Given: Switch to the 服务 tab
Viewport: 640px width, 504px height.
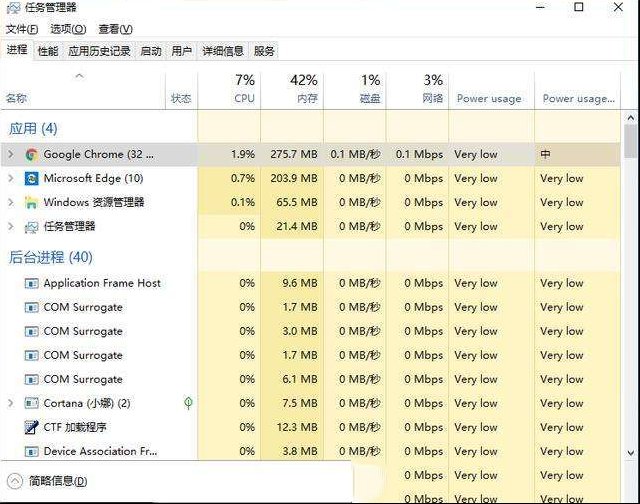Looking at the screenshot, I should 264,51.
